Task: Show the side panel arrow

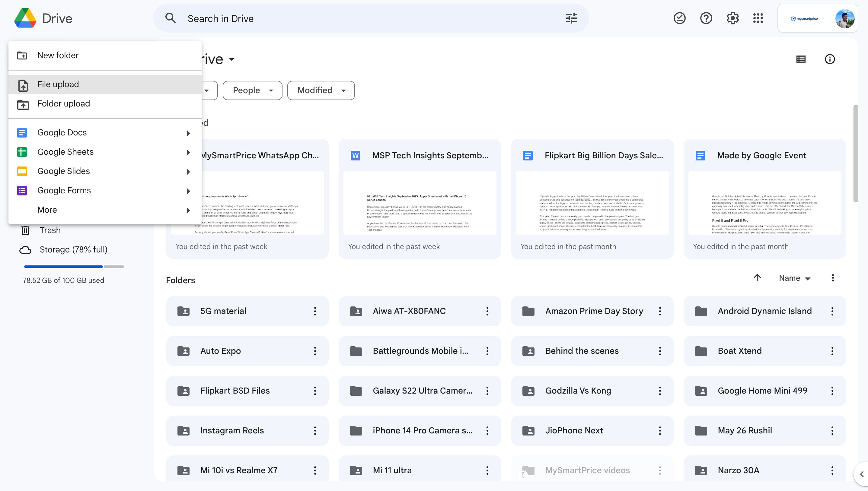Action: click(x=861, y=474)
